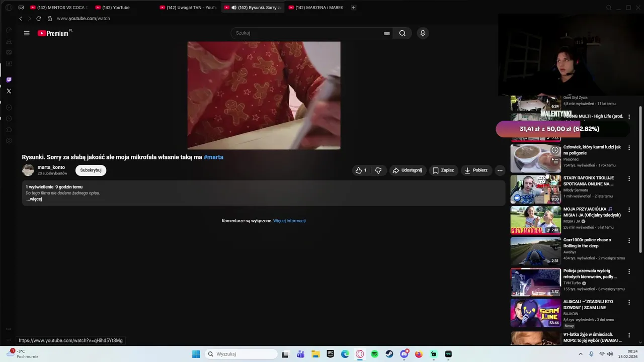Open MOJA PRZYJACIÓŁKA video thumbnail
Image resolution: width=644 pixels, height=362 pixels.
(536, 220)
